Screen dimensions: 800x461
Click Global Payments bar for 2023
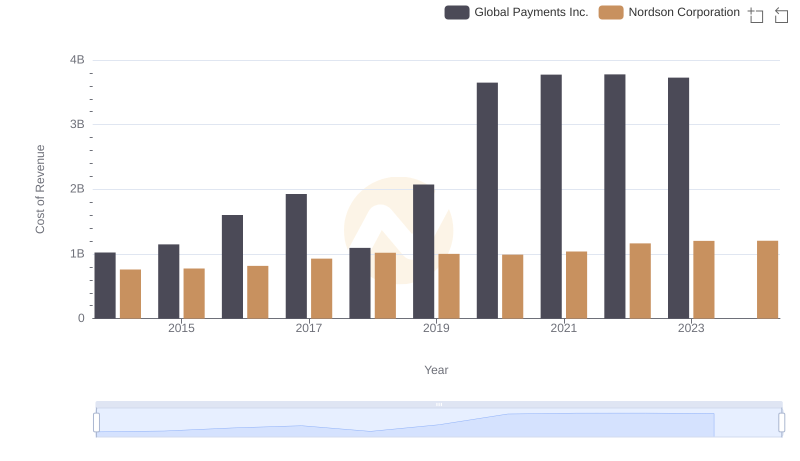679,198
